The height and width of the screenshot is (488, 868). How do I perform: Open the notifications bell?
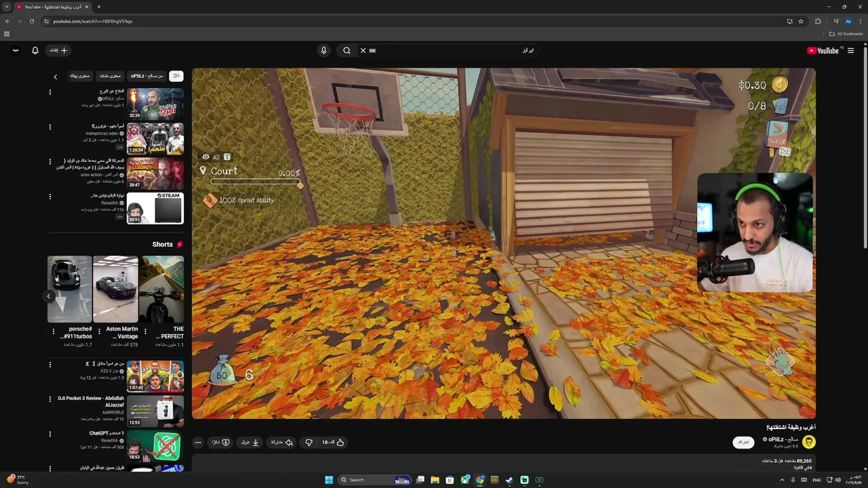[35, 50]
